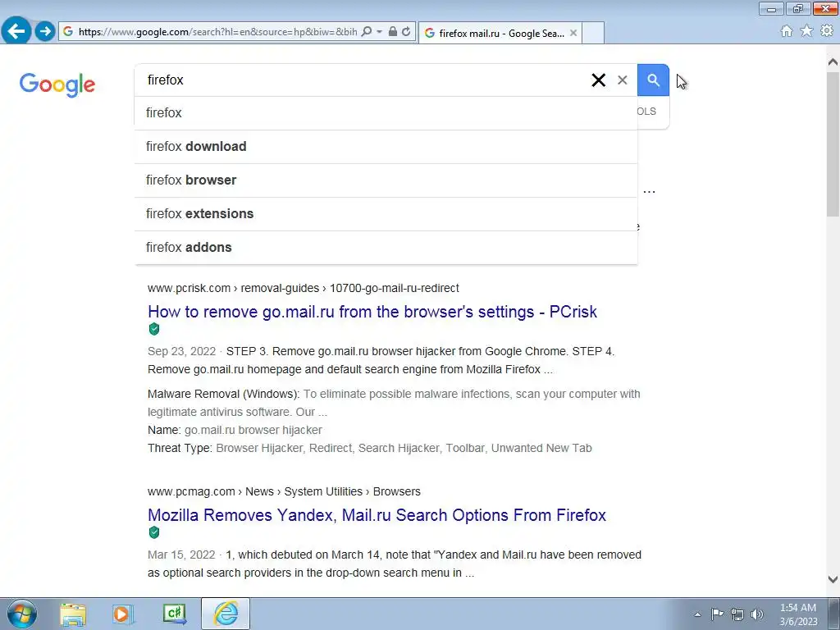The image size is (840, 630).
Task: Launch Windows Media Player from the taskbar
Action: click(122, 614)
